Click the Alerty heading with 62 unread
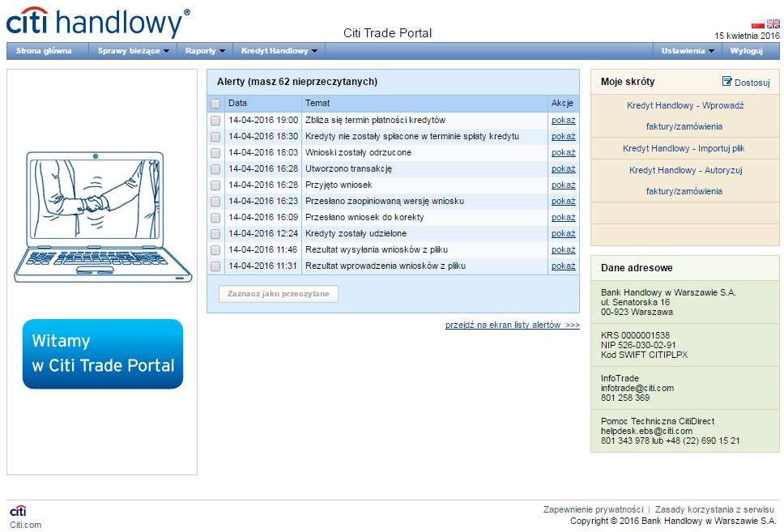784x532 pixels. click(297, 82)
